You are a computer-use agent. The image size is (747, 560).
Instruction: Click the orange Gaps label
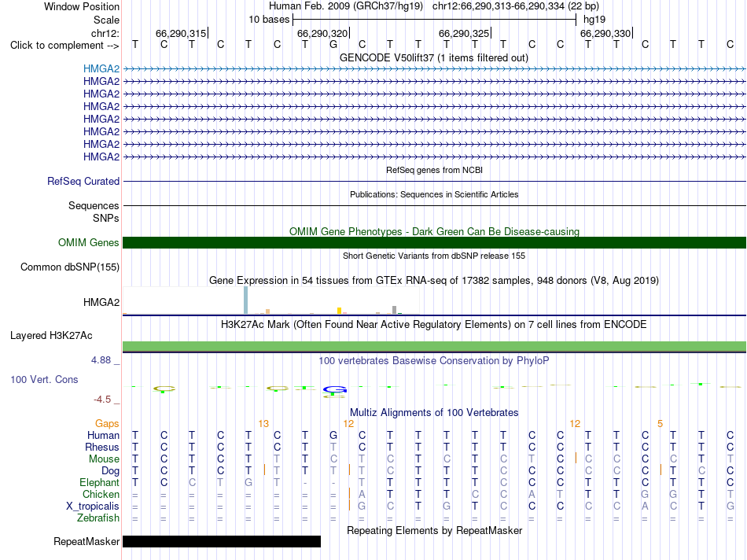[107, 424]
